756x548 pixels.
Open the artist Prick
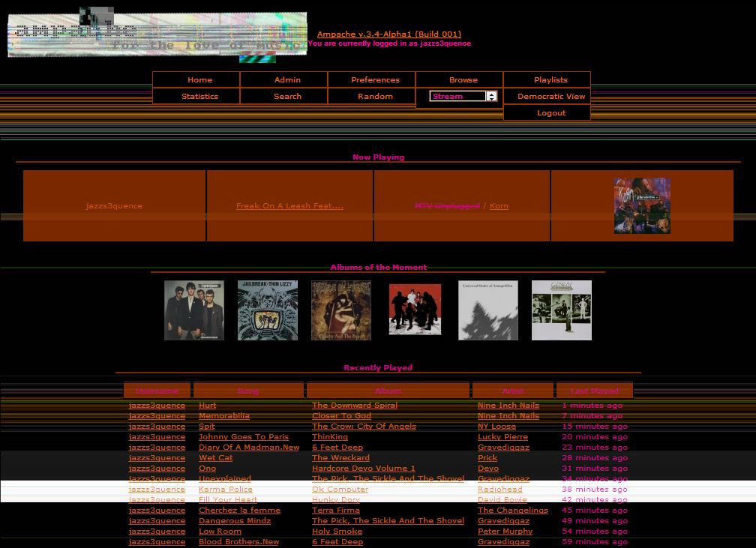487,458
